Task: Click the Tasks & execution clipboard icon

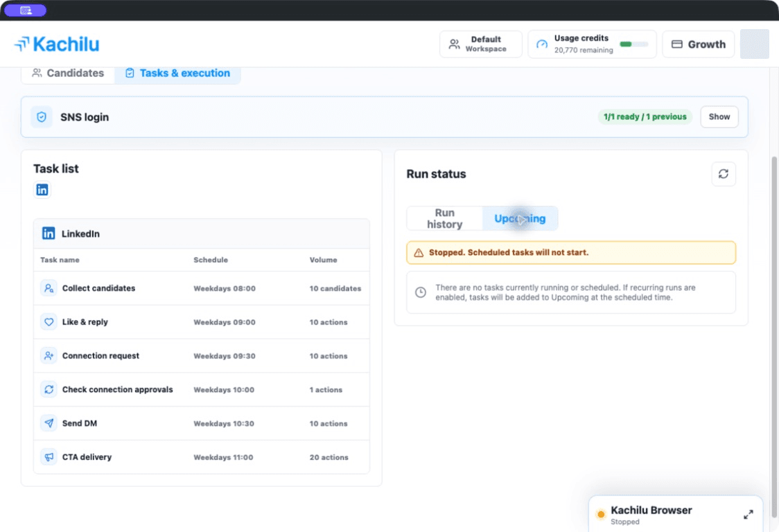Action: pos(130,73)
